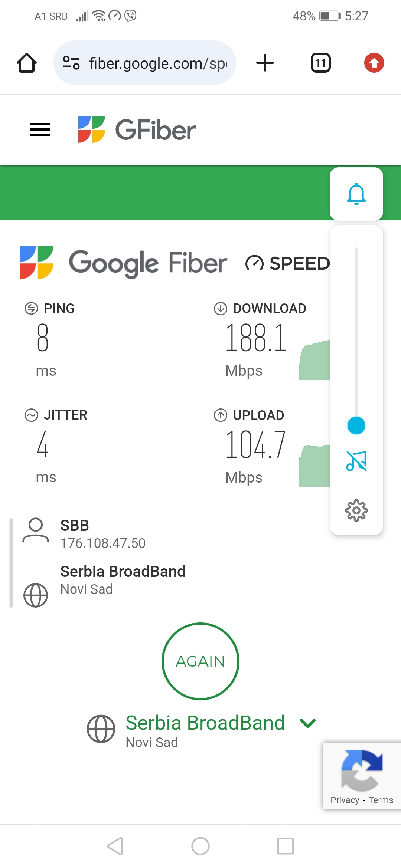401x868 pixels.
Task: Tap the browser home icon
Action: tap(27, 63)
